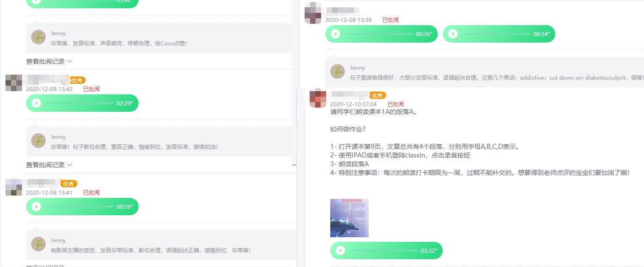Image resolution: width=644 pixels, height=267 pixels.
Task: Expand 查看批阅记录 below the 02:29 submission
Action: [49, 165]
